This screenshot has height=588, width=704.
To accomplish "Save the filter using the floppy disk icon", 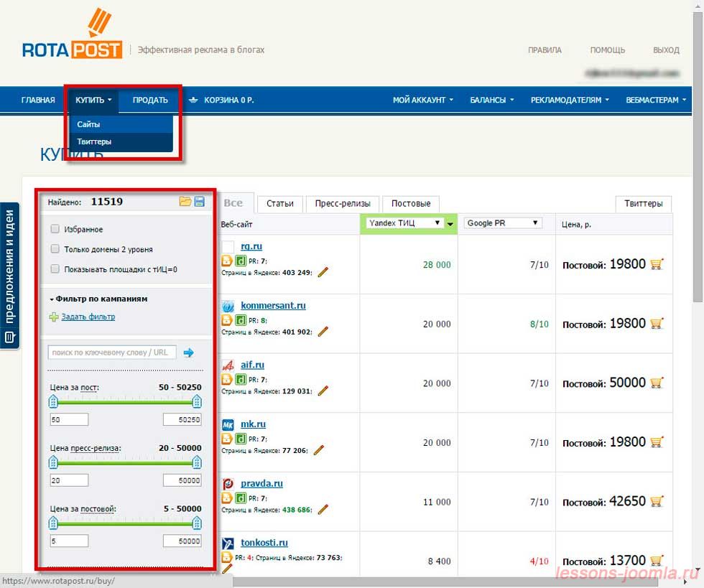I will click(200, 202).
